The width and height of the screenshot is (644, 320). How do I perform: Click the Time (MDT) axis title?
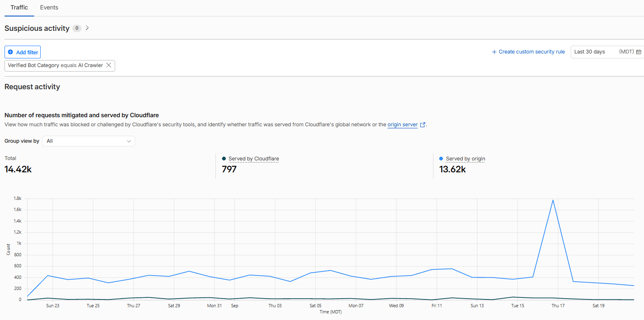[331, 312]
